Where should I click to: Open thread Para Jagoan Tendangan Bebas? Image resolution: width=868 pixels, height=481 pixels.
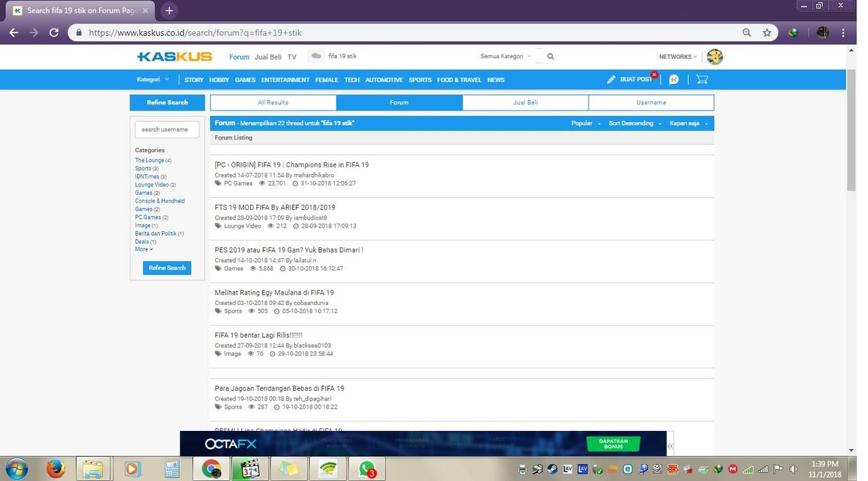(279, 388)
